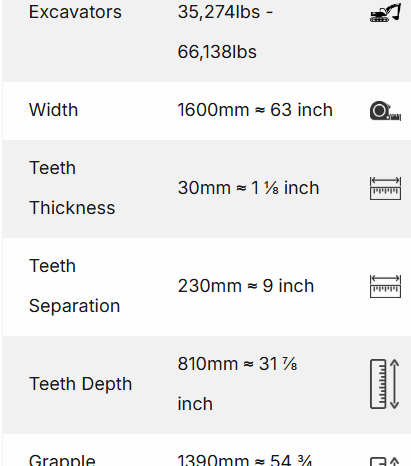Viewport: 411px width, 466px height.
Task: Select the Width label
Action: click(x=54, y=110)
